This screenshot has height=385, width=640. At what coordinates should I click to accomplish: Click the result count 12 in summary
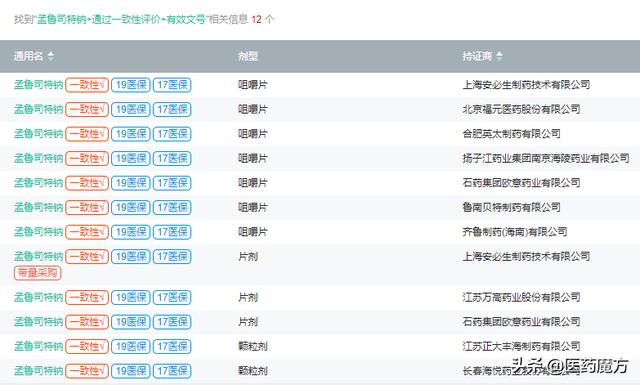(256, 19)
